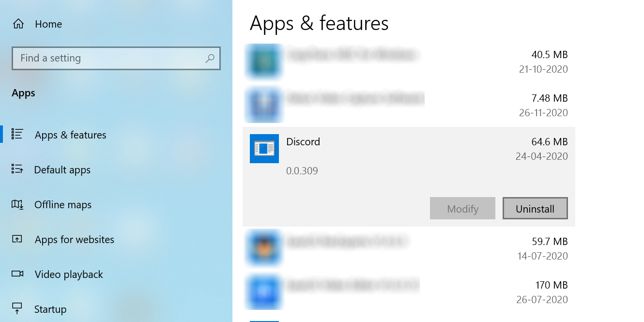The width and height of the screenshot is (644, 322).
Task: Go to Video playback settings
Action: coord(69,275)
